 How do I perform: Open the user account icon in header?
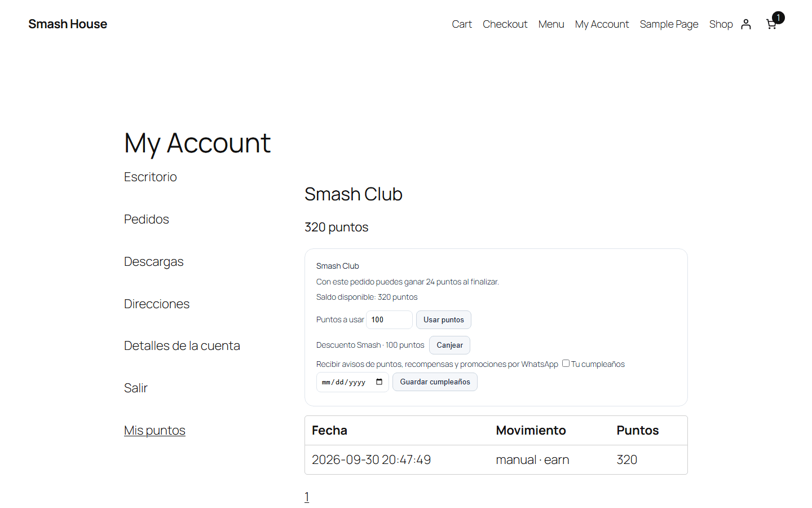coord(746,24)
